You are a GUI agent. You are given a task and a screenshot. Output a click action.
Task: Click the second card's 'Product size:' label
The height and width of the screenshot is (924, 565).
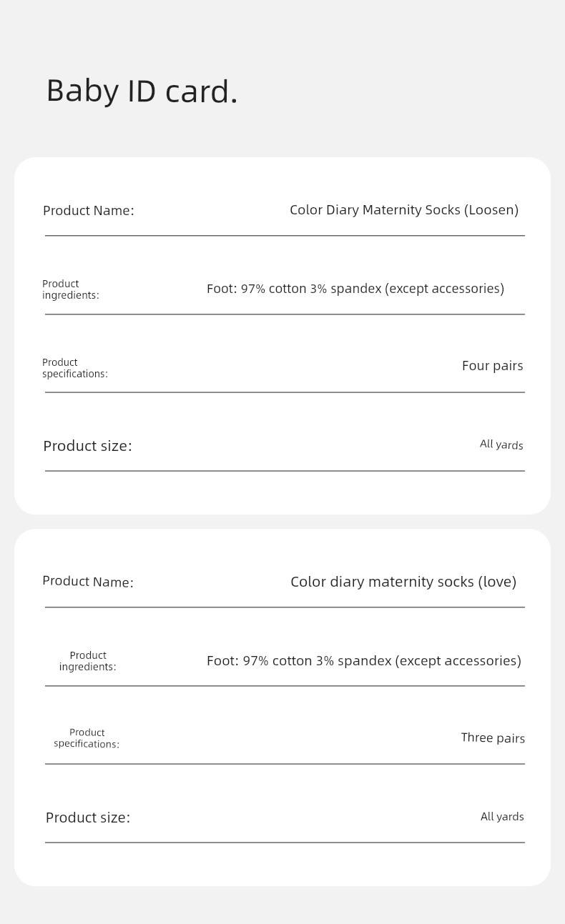tap(88, 818)
